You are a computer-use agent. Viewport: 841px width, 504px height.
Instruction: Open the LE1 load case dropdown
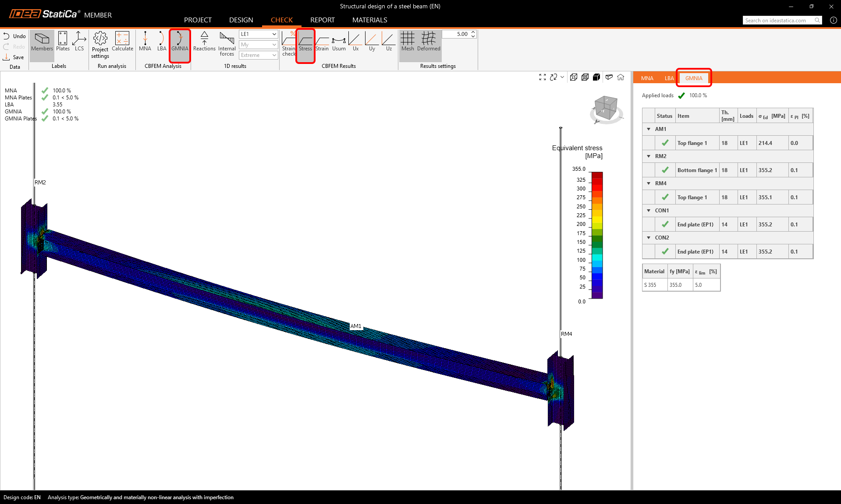(x=259, y=34)
